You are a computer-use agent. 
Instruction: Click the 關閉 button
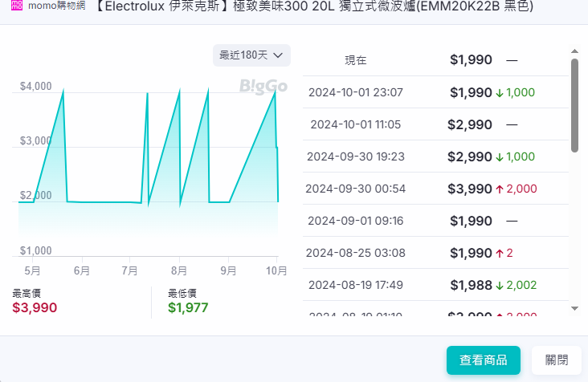point(557,360)
